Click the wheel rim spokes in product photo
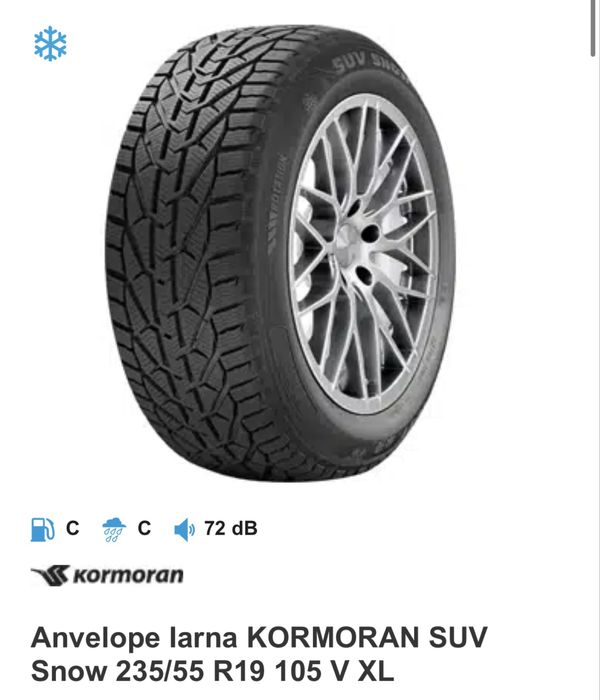Screen dimensions: 600x700 click(362, 252)
